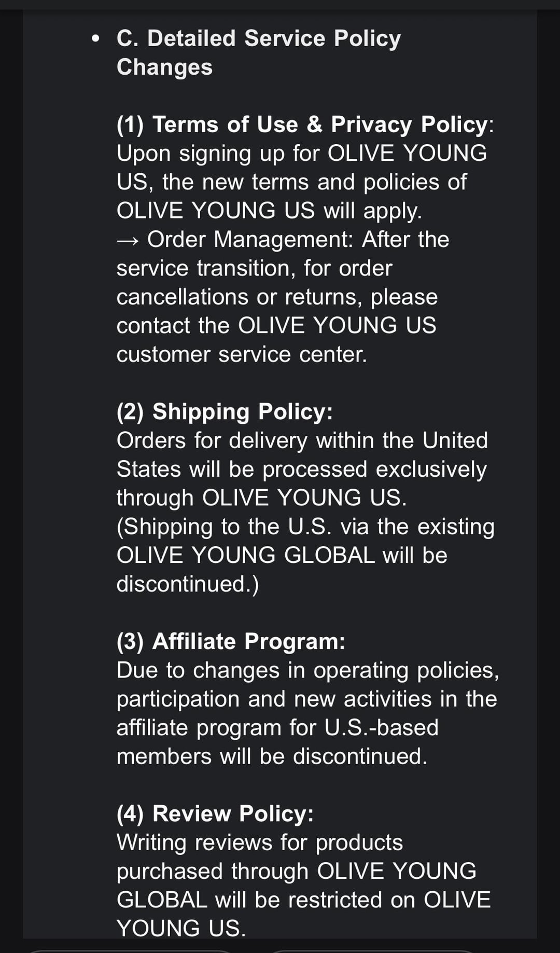This screenshot has height=953, width=560.
Task: Tap the "through OLIVE YOUNG US." line
Action: coord(261,498)
